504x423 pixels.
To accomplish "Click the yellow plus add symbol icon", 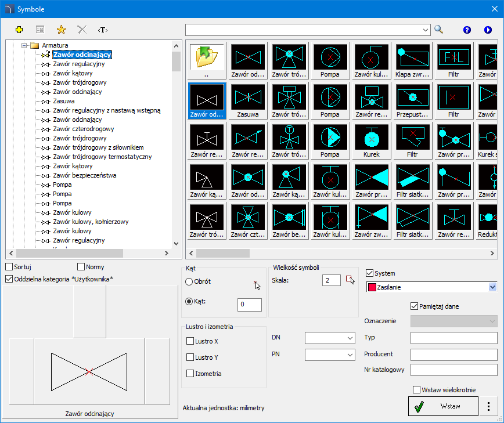I will point(19,30).
